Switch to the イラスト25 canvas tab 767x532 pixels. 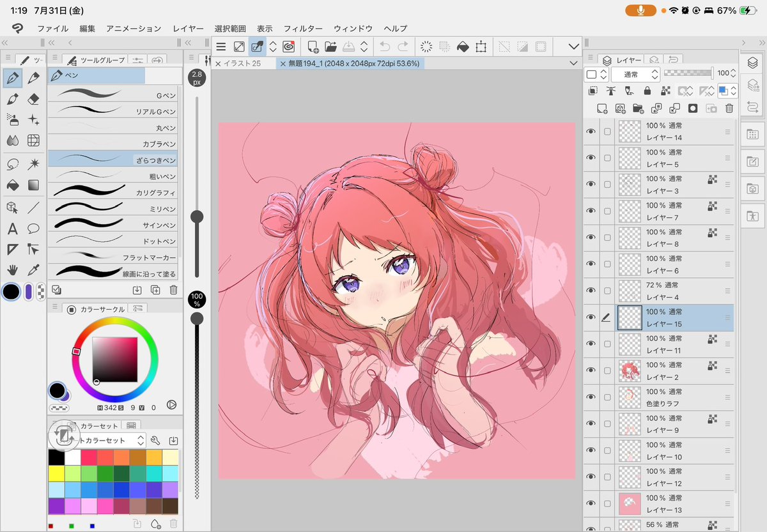pos(242,63)
